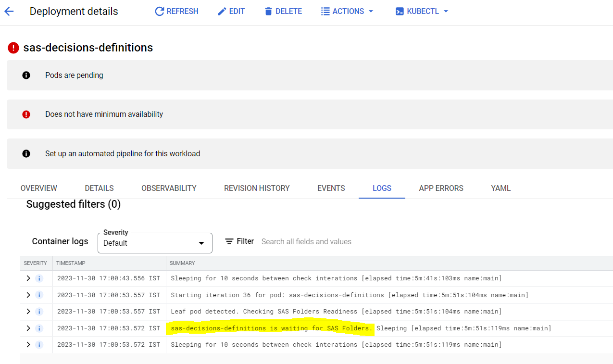Open the Events tab
This screenshot has width=613, height=364.
[x=331, y=188]
